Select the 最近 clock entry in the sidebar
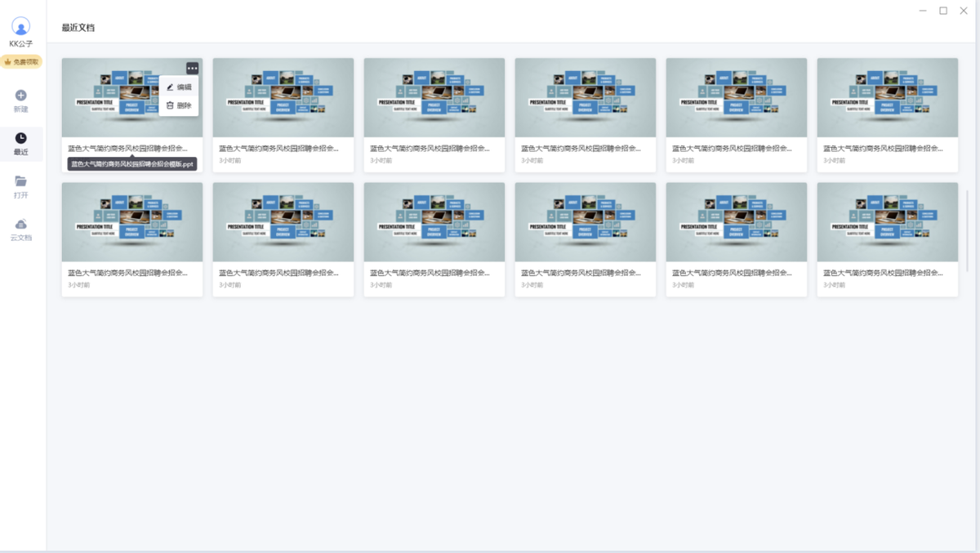Screen dimensions: 980x553 21,145
